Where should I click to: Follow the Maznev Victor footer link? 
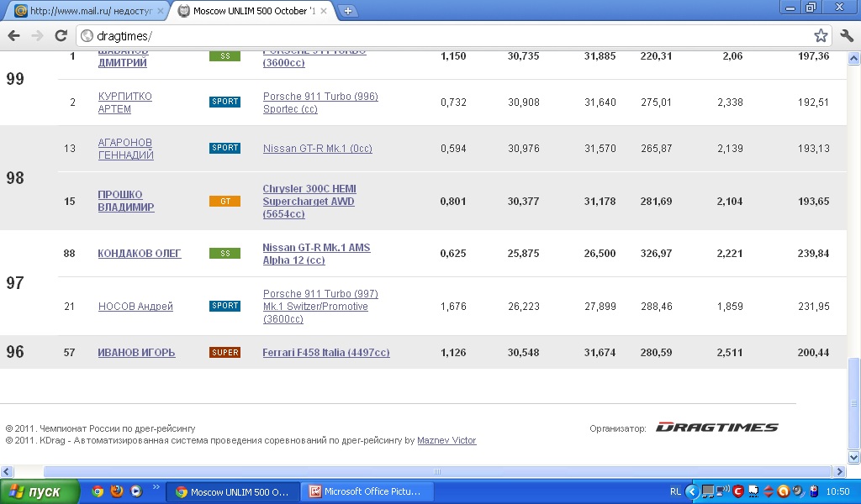click(446, 440)
